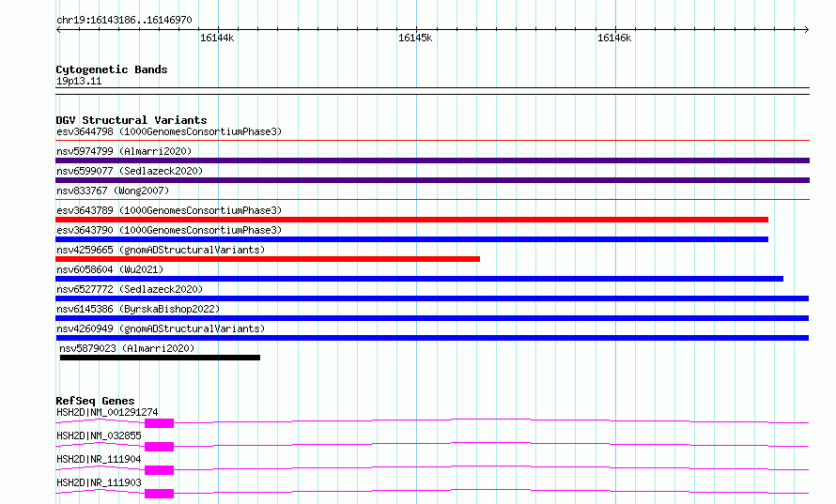Click the thin red esv3644798 variant line
Viewport: 836px width, 504px height.
432,140
